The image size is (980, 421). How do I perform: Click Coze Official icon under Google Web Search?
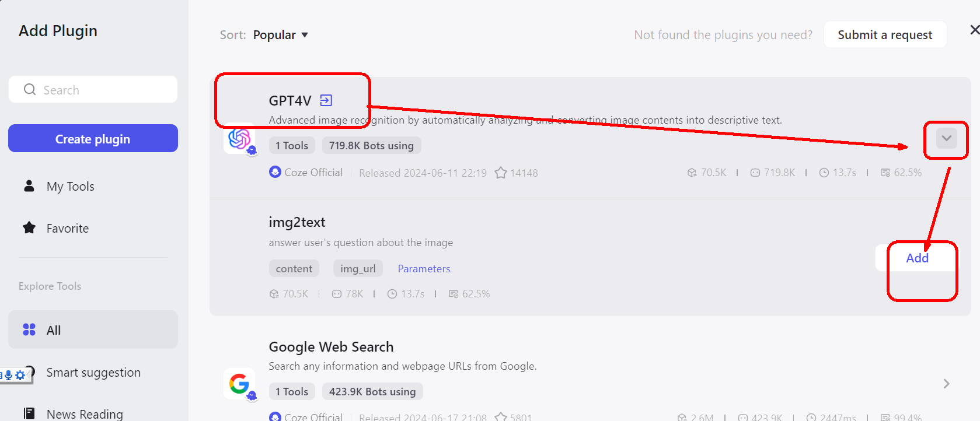pyautogui.click(x=275, y=417)
